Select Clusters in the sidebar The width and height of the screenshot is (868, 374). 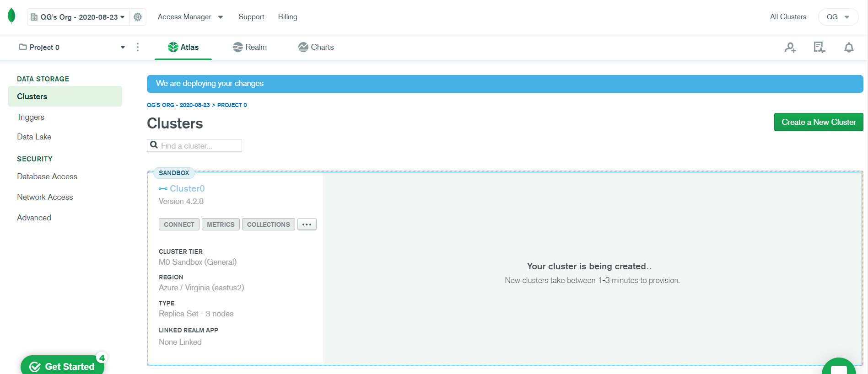pos(65,96)
